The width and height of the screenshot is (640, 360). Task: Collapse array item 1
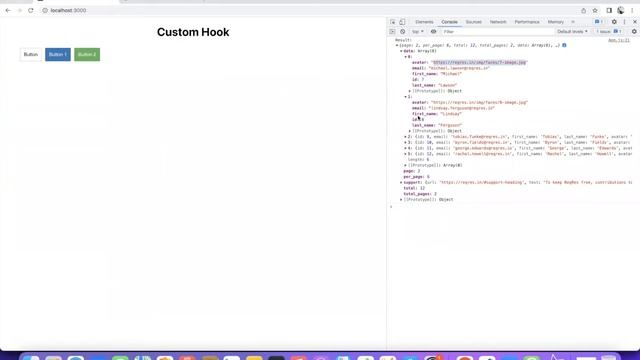click(406, 97)
